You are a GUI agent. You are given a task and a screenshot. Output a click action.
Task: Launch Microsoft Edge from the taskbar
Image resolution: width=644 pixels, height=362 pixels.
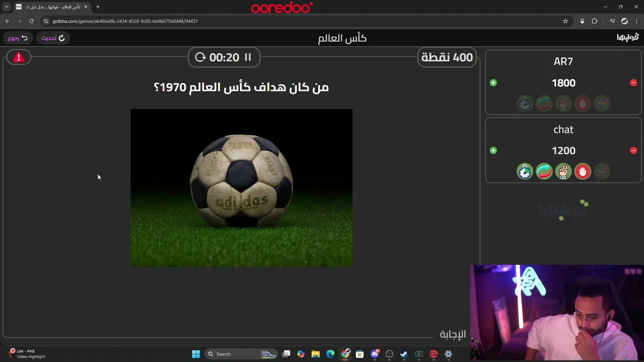coord(330,354)
